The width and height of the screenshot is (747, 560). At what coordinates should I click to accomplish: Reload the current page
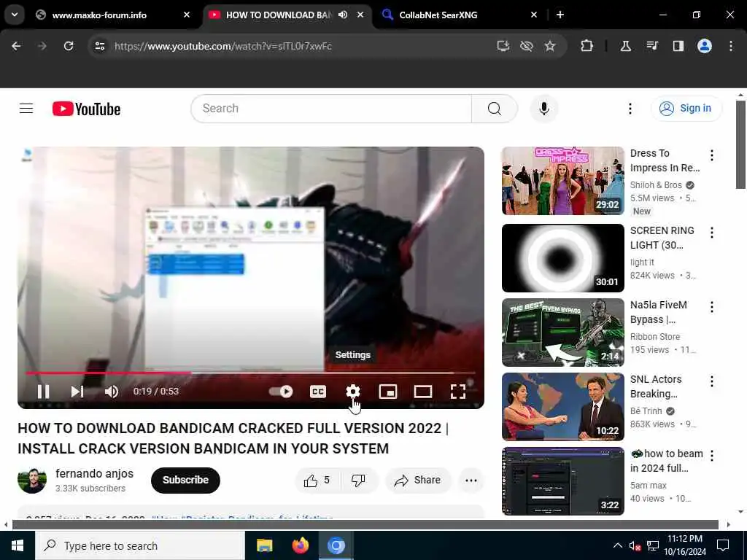[69, 46]
